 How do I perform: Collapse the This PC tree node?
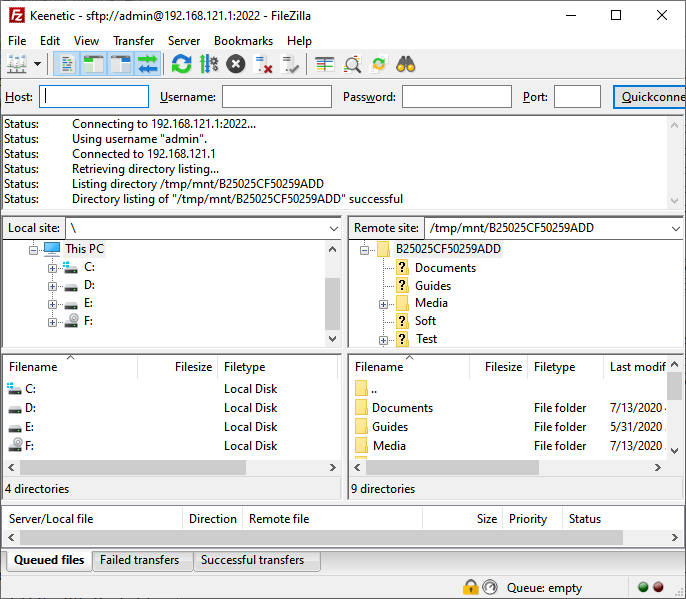click(34, 250)
